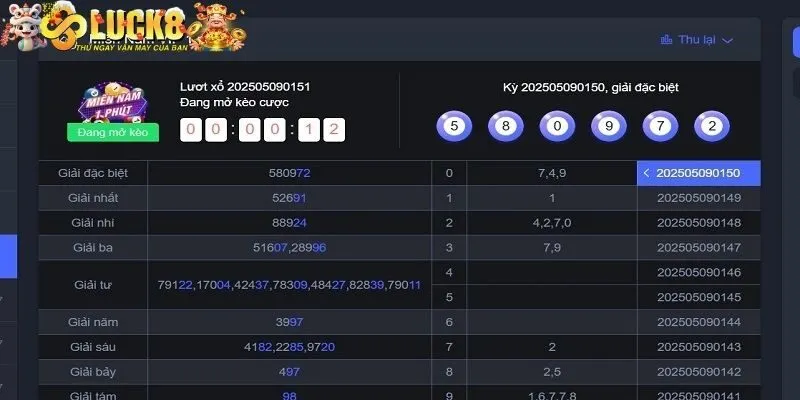Click the bar chart icon beside Thu lại
This screenshot has width=800, height=400.
[667, 40]
